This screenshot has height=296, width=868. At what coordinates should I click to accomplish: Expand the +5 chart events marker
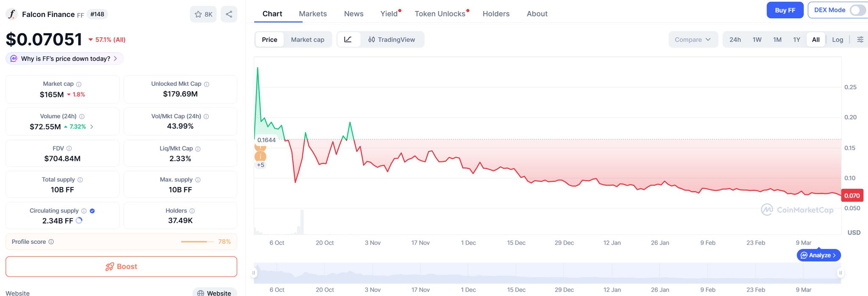tap(260, 165)
